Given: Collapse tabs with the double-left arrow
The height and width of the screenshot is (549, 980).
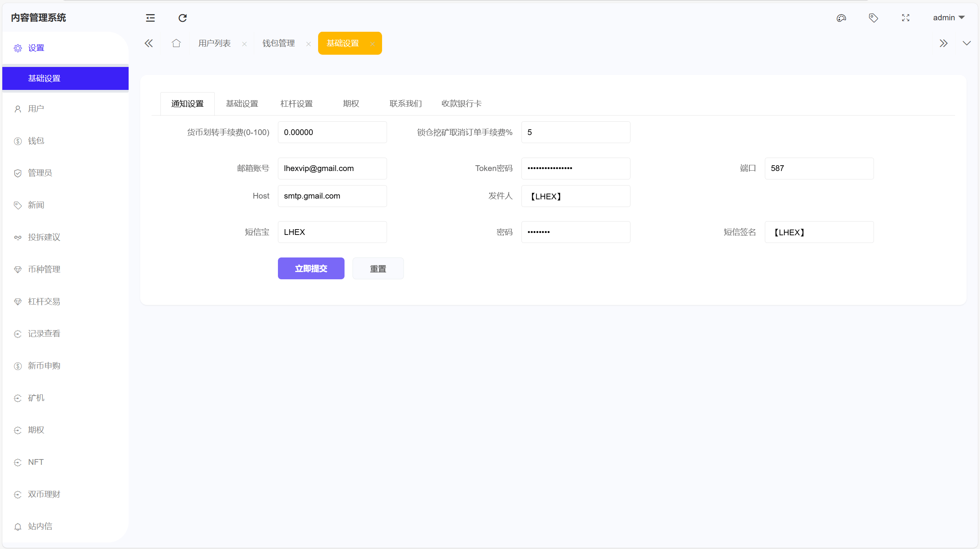Looking at the screenshot, I should 149,43.
